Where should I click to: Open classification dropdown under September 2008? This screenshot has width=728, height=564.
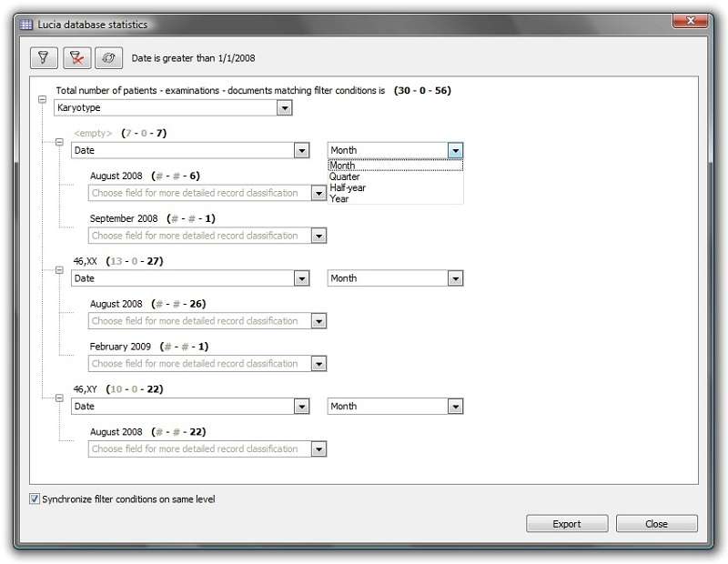[x=318, y=236]
